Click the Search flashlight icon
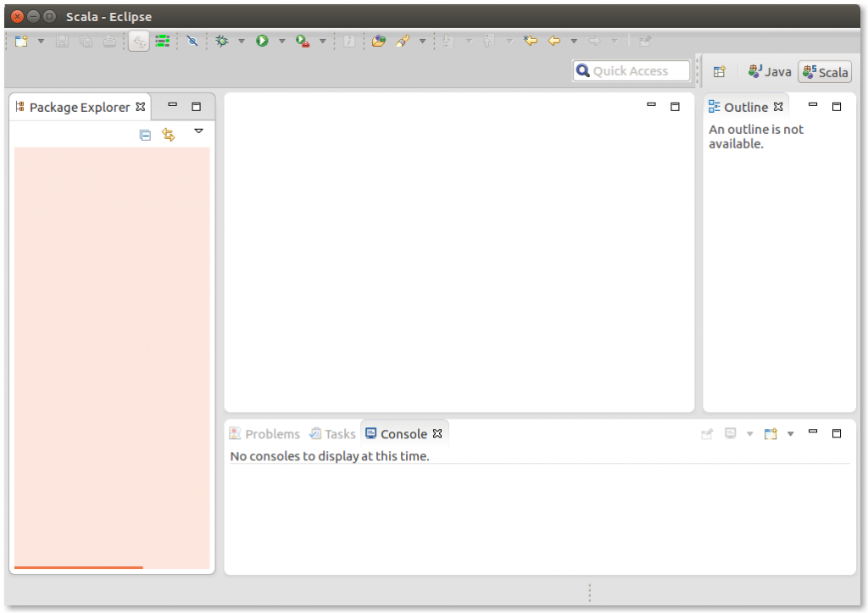 point(403,41)
